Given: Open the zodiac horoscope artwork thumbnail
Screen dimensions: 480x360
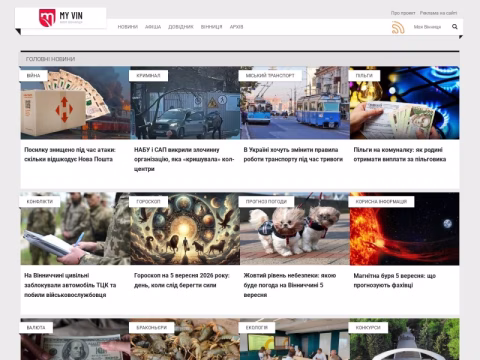Looking at the screenshot, I should [x=185, y=229].
